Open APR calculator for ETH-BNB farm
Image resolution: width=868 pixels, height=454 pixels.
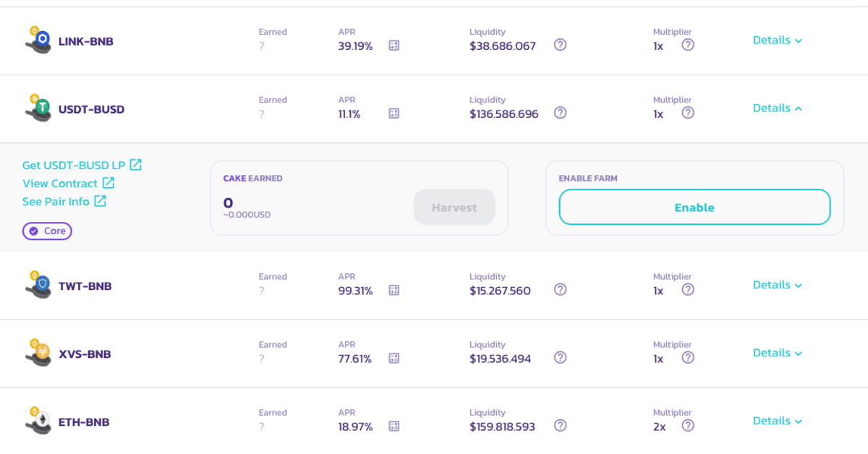click(x=394, y=426)
